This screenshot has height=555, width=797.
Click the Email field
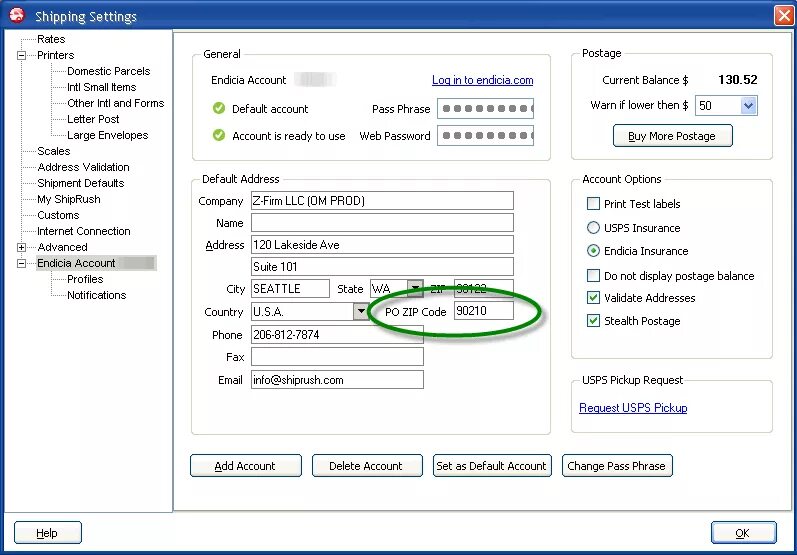337,380
